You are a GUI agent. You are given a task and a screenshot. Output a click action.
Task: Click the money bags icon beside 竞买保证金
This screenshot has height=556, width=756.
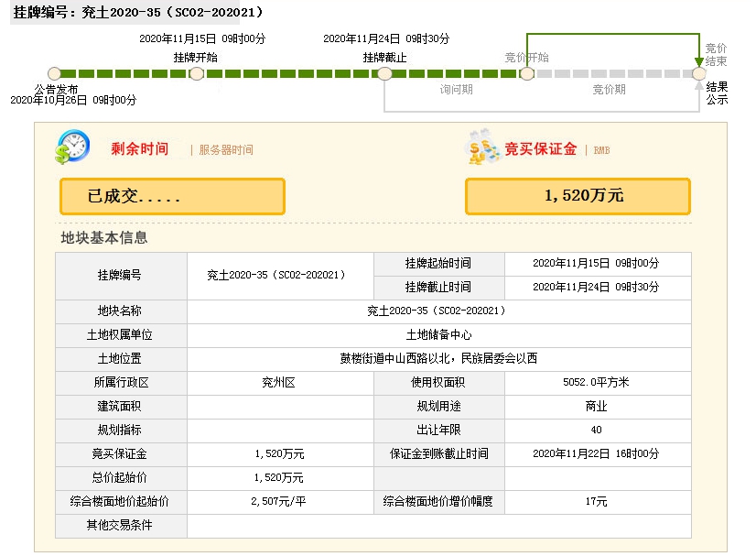(482, 148)
